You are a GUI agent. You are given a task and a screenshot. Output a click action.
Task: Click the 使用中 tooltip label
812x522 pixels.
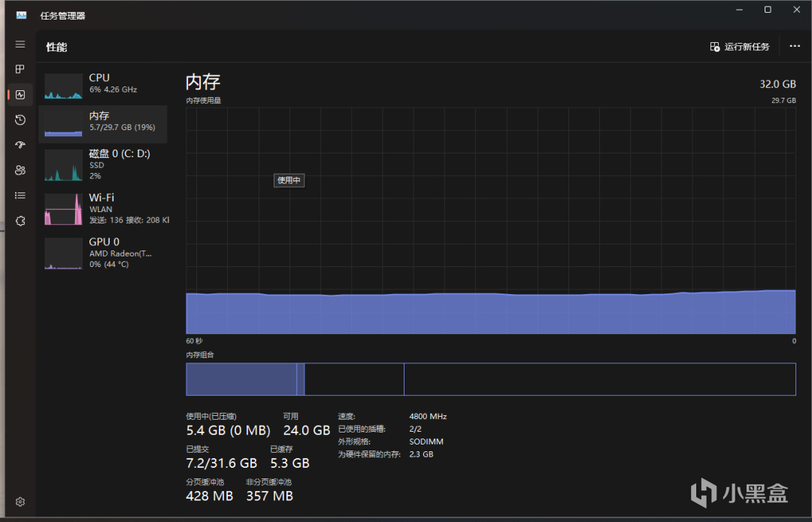[289, 181]
